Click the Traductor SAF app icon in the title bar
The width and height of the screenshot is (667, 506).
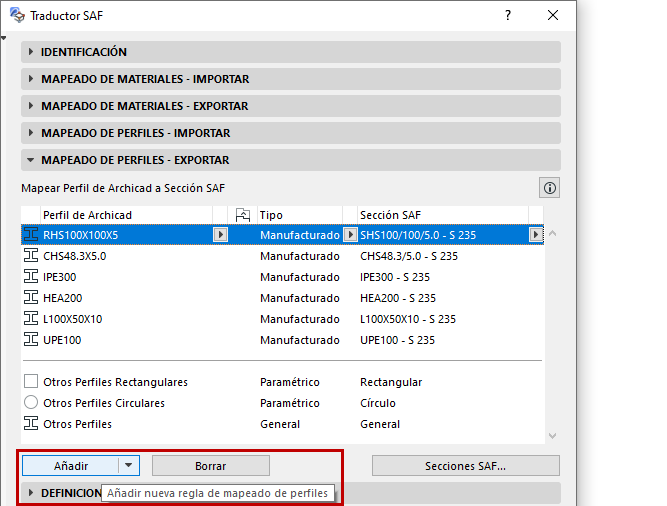click(17, 15)
